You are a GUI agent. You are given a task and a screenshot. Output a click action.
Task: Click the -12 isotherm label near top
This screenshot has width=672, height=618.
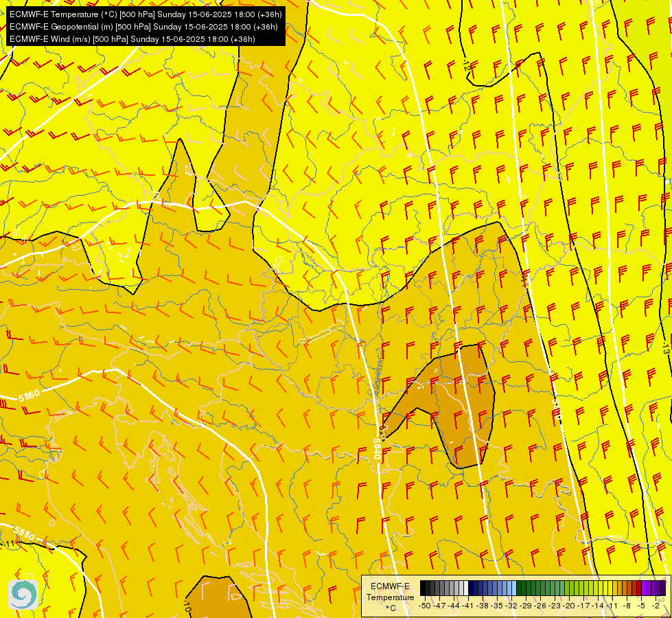467,65
